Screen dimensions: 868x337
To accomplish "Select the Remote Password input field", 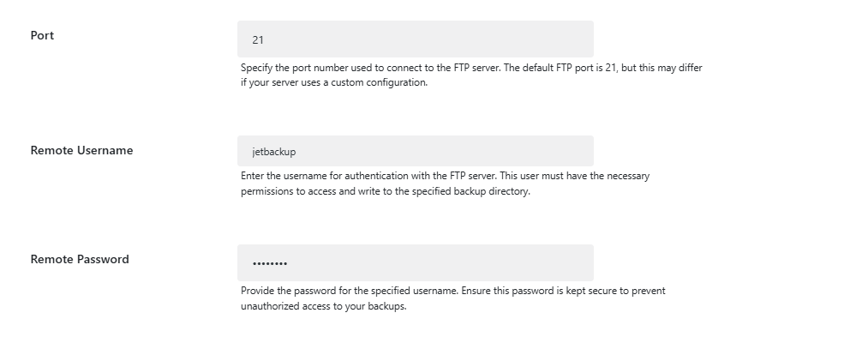I will 416,262.
